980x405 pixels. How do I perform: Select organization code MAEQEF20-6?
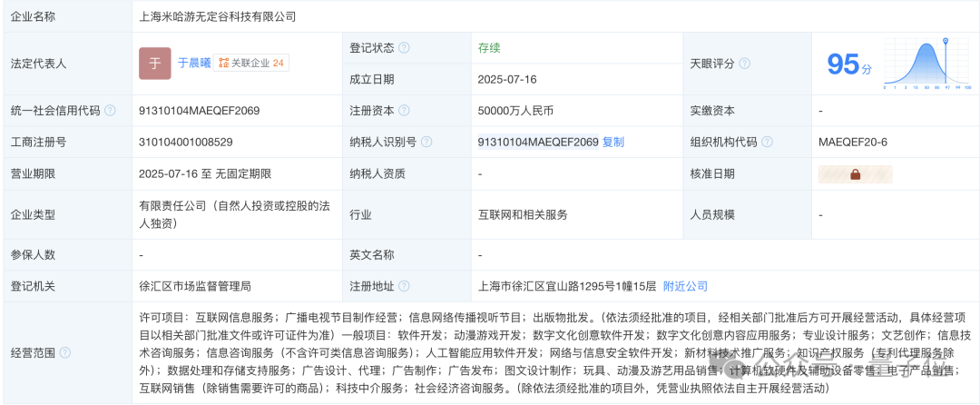click(852, 142)
